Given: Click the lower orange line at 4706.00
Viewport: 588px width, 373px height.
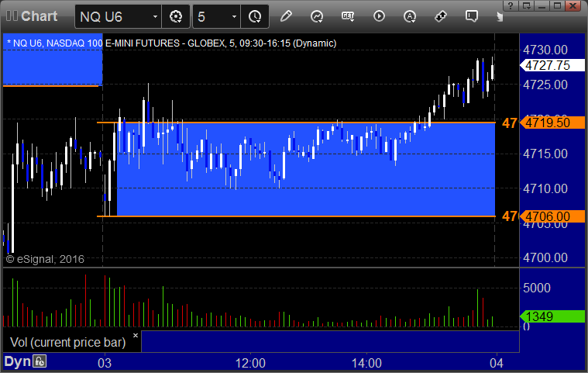Looking at the screenshot, I should pyautogui.click(x=296, y=216).
